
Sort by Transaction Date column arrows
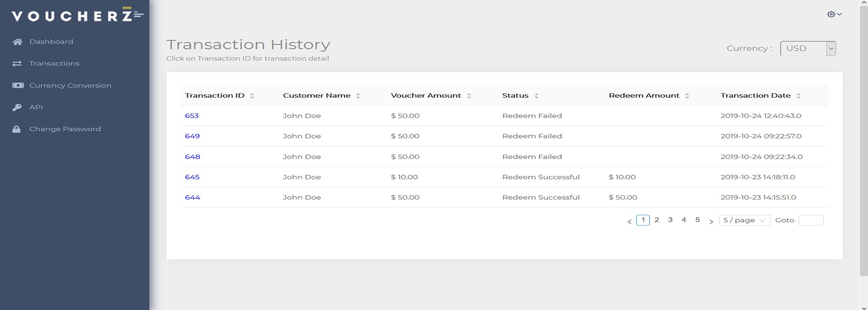point(798,96)
